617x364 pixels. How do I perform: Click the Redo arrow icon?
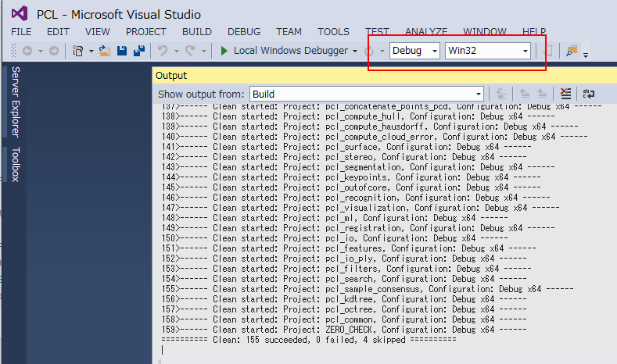[x=190, y=51]
